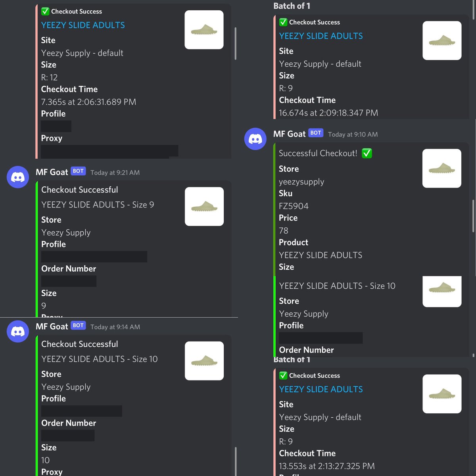Click green checkmark emoji in R: 12 embed
The image size is (476, 476).
(x=45, y=11)
